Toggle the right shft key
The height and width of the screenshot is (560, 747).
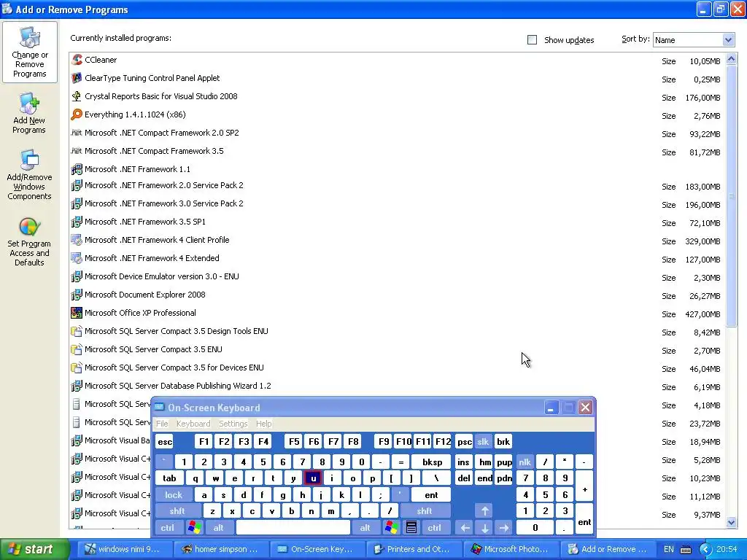click(425, 511)
